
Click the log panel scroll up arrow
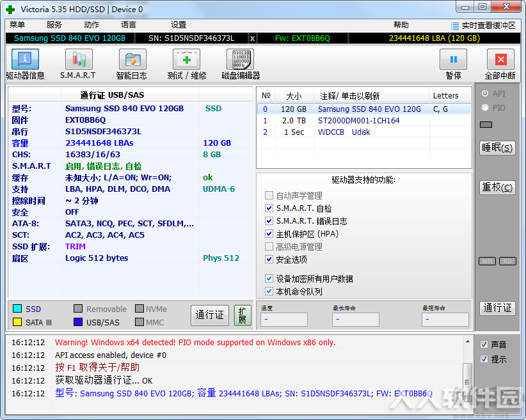click(x=468, y=341)
